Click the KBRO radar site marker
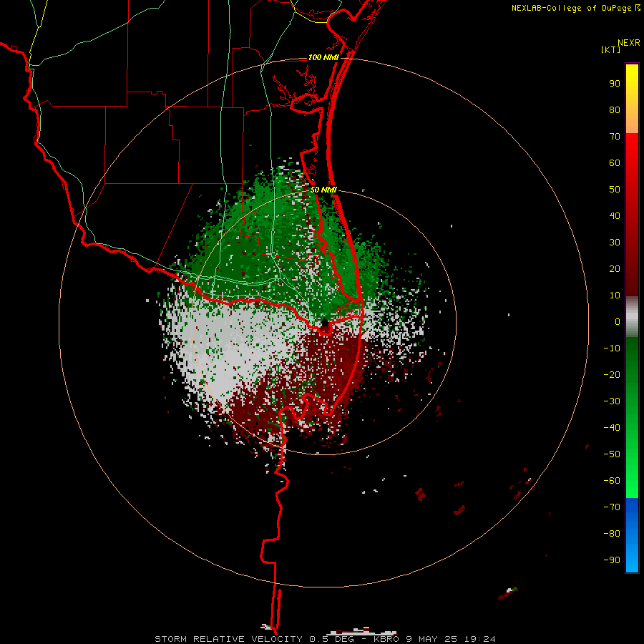 (x=325, y=323)
